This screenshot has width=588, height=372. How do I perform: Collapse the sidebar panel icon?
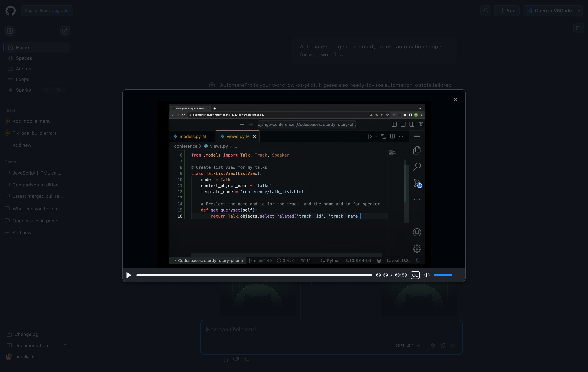[x=10, y=31]
